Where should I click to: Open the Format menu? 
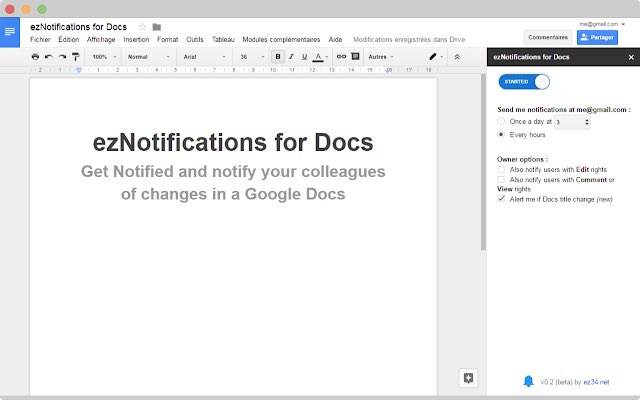[167, 40]
